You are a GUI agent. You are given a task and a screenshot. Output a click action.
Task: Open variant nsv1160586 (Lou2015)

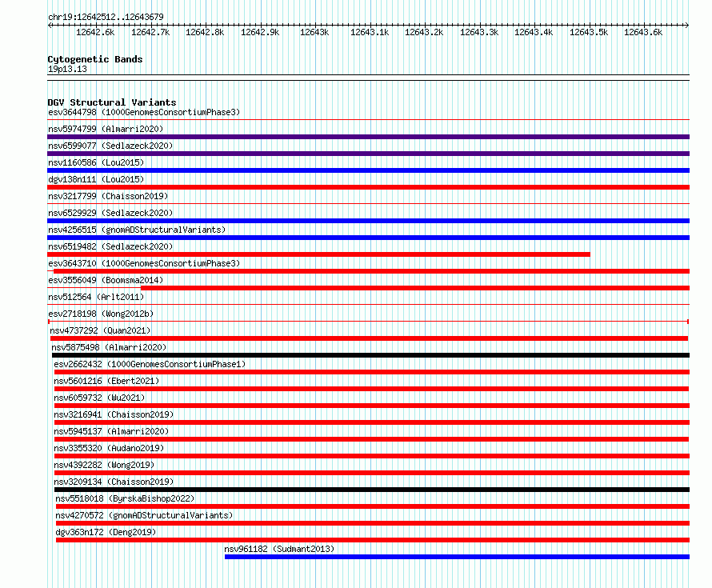[96, 162]
